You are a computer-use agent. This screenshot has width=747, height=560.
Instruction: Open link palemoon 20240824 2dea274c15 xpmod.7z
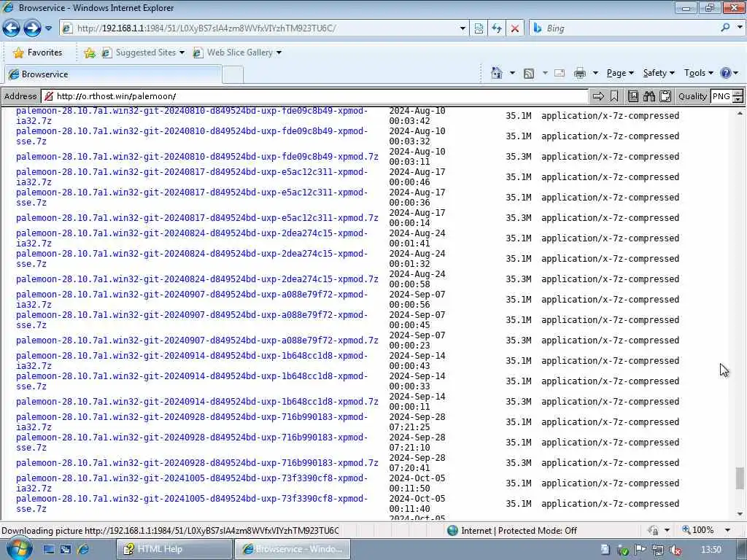click(197, 279)
